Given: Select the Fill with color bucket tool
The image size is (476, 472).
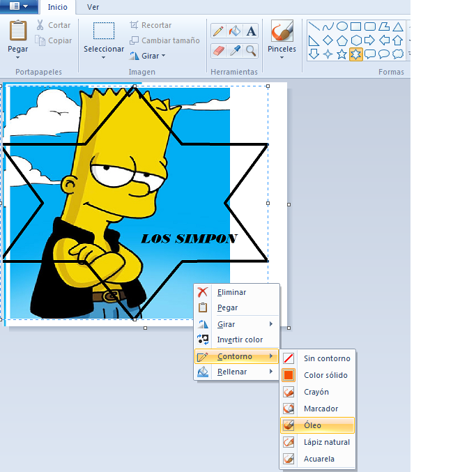Looking at the screenshot, I should pos(235,31).
